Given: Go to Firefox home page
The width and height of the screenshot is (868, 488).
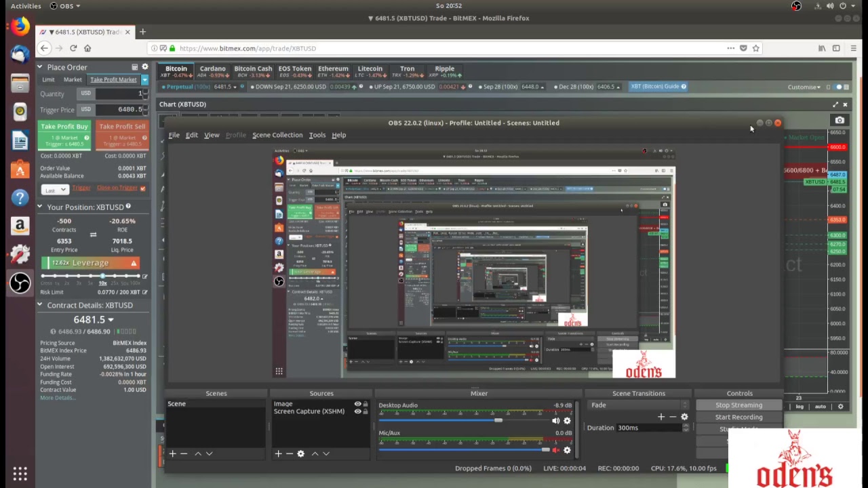Looking at the screenshot, I should pyautogui.click(x=87, y=48).
